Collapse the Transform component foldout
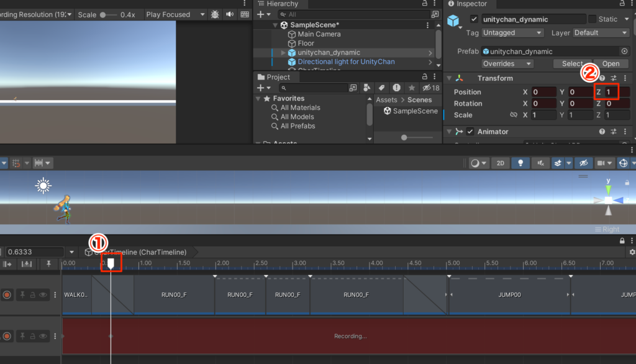Image resolution: width=636 pixels, height=364 pixels. point(449,78)
